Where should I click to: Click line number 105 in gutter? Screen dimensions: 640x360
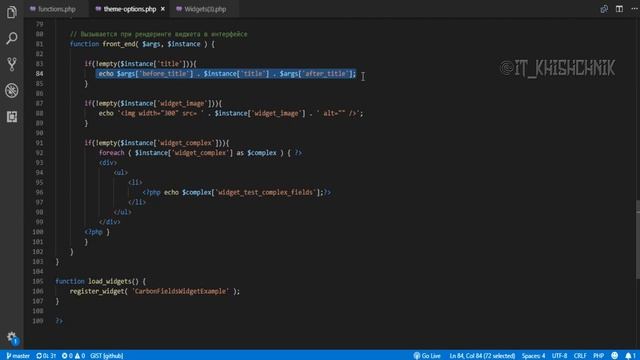(x=38, y=281)
